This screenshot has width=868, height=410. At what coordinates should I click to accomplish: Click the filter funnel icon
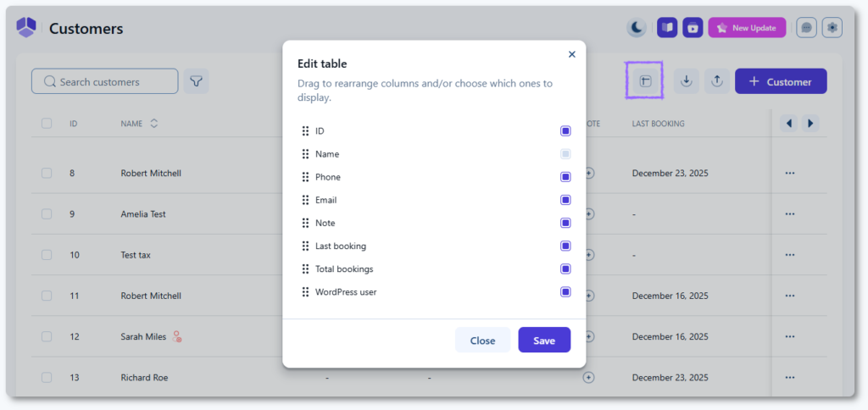pos(197,81)
